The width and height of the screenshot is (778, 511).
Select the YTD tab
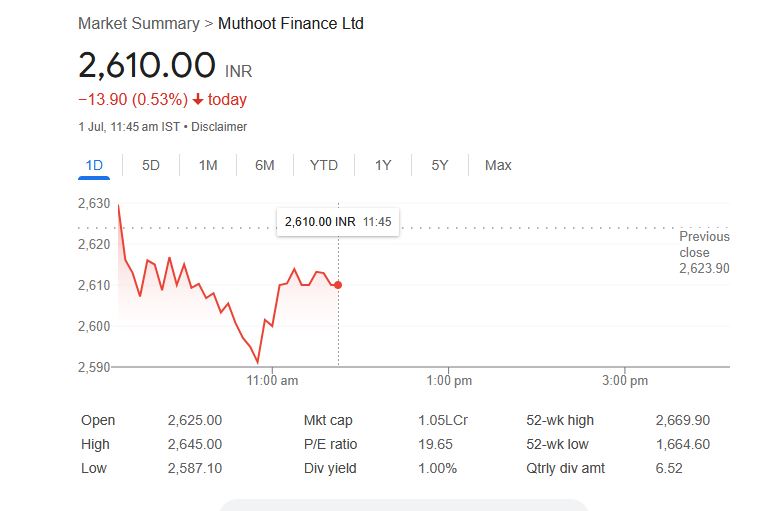[x=324, y=165]
